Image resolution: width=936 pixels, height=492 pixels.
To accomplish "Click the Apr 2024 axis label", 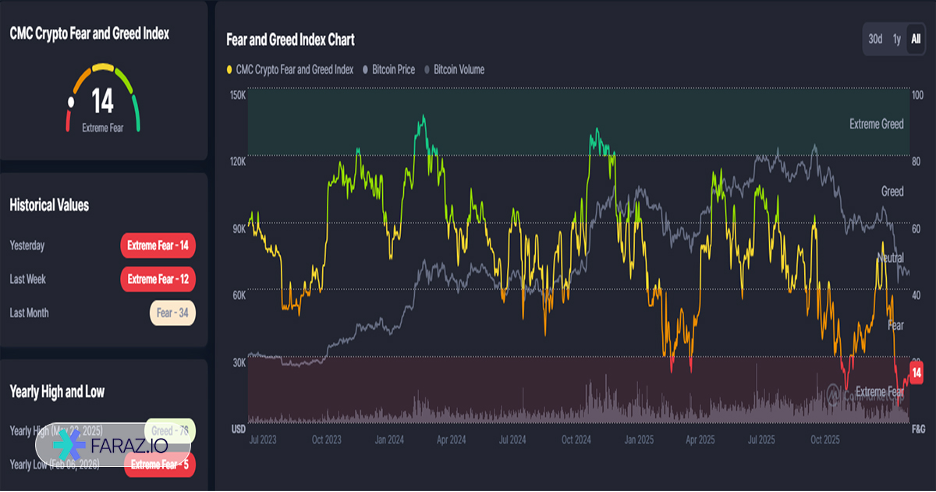I will coord(451,440).
